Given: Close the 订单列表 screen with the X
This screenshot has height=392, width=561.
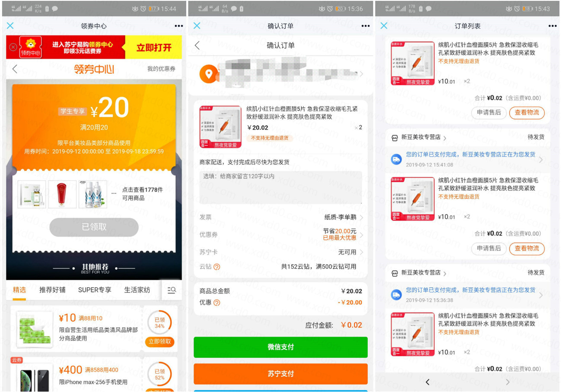Looking at the screenshot, I should coord(384,25).
